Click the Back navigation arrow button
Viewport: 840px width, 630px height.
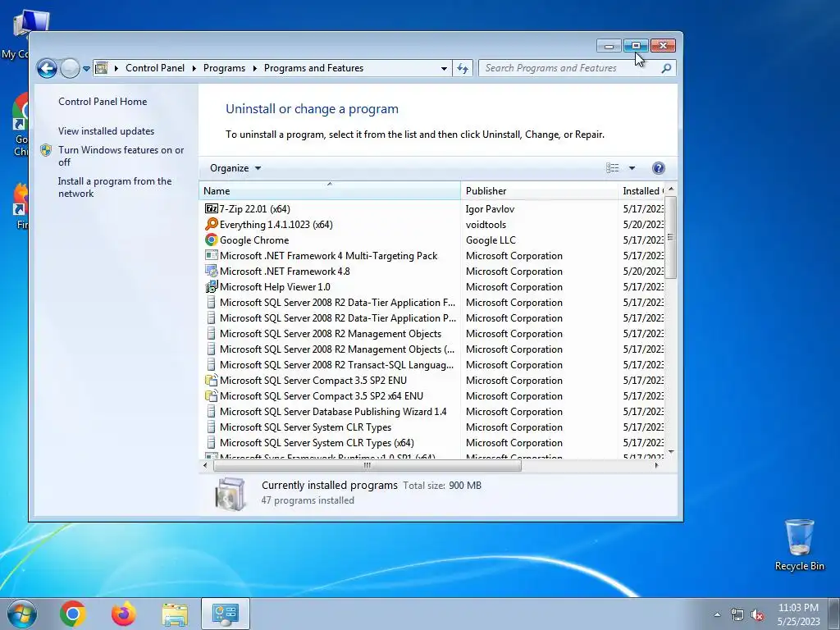tap(47, 69)
